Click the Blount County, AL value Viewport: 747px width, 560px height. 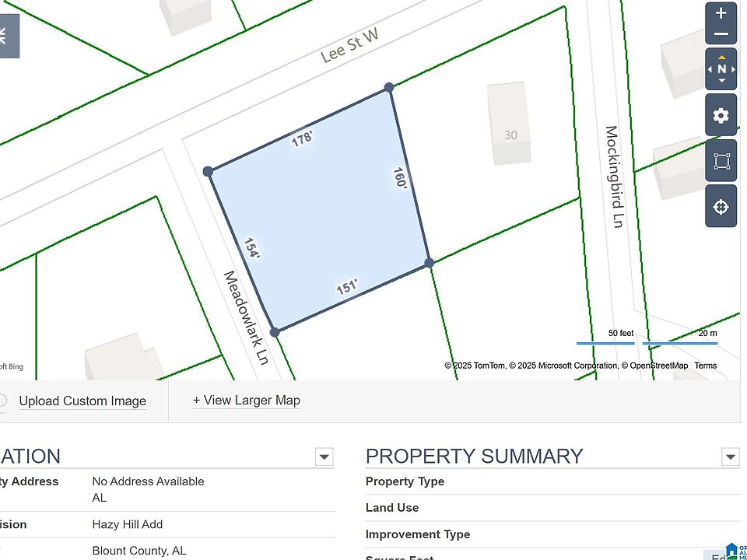[x=139, y=551]
